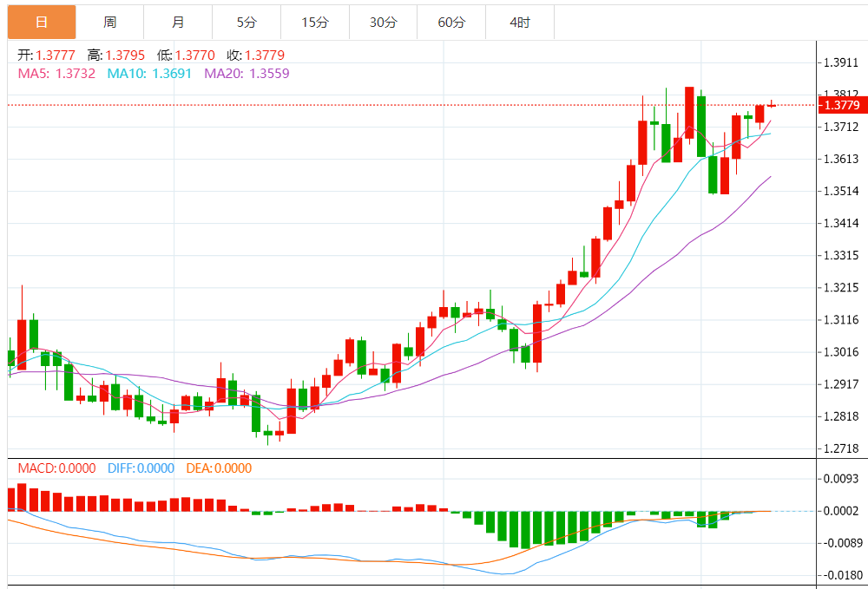Screen dimensions: 868x589
Task: Open the 5分 timeframe tab
Action: pos(247,23)
